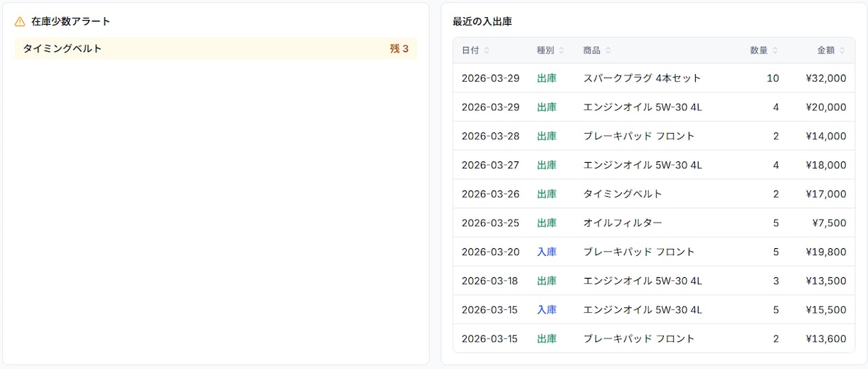The height and width of the screenshot is (369, 868).
Task: Click エンジンオイル 5W-30 4L in the 2026-03-27 row
Action: pos(642,165)
